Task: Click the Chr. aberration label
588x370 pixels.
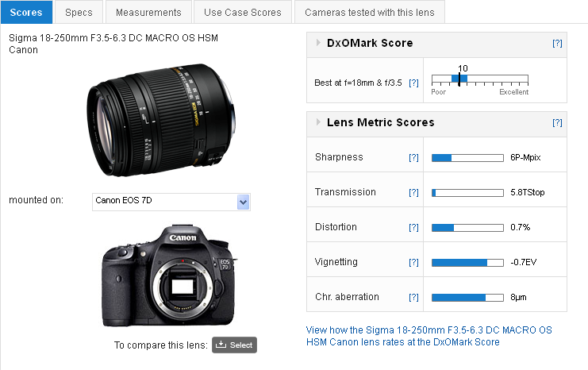Action: click(347, 297)
